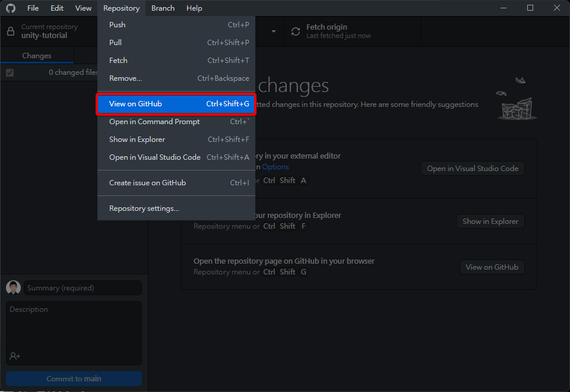Image resolution: width=570 pixels, height=392 pixels.
Task: Open the Branch menu
Action: pos(163,8)
